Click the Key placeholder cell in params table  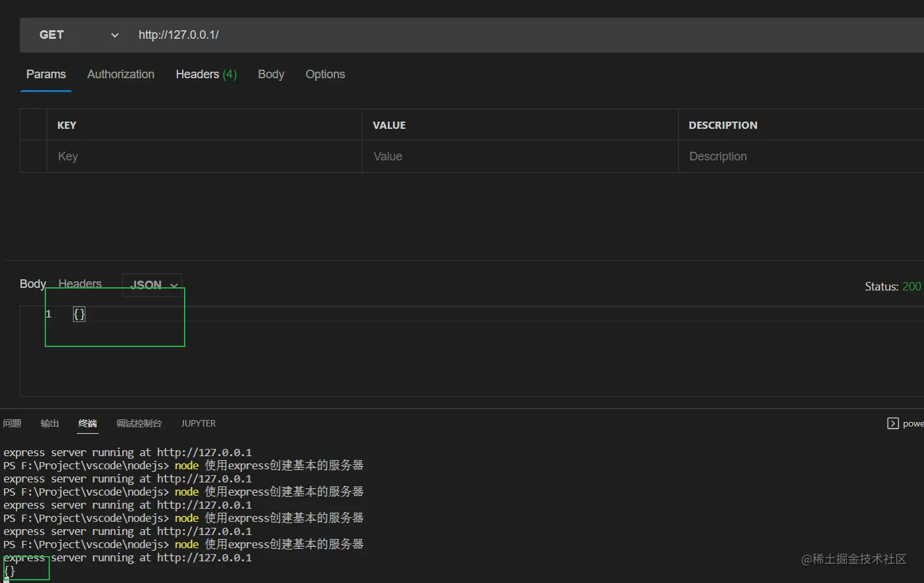[204, 156]
